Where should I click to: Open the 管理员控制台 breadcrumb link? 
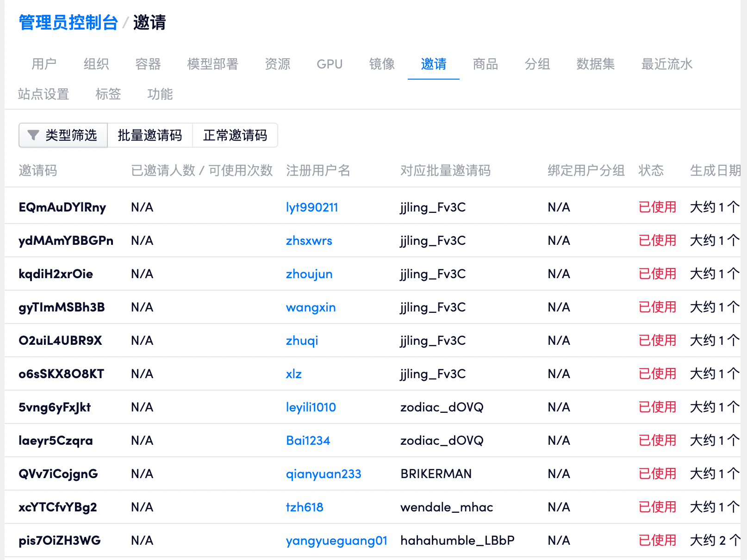68,22
